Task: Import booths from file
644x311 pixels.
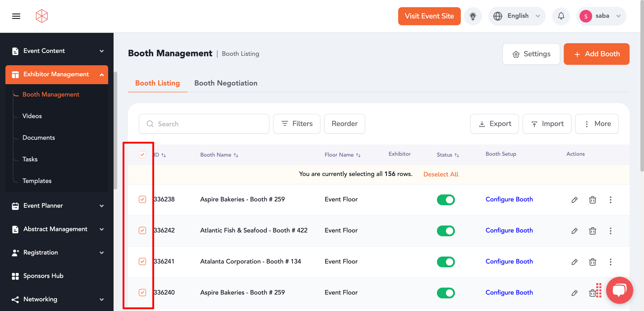Action: (547, 124)
